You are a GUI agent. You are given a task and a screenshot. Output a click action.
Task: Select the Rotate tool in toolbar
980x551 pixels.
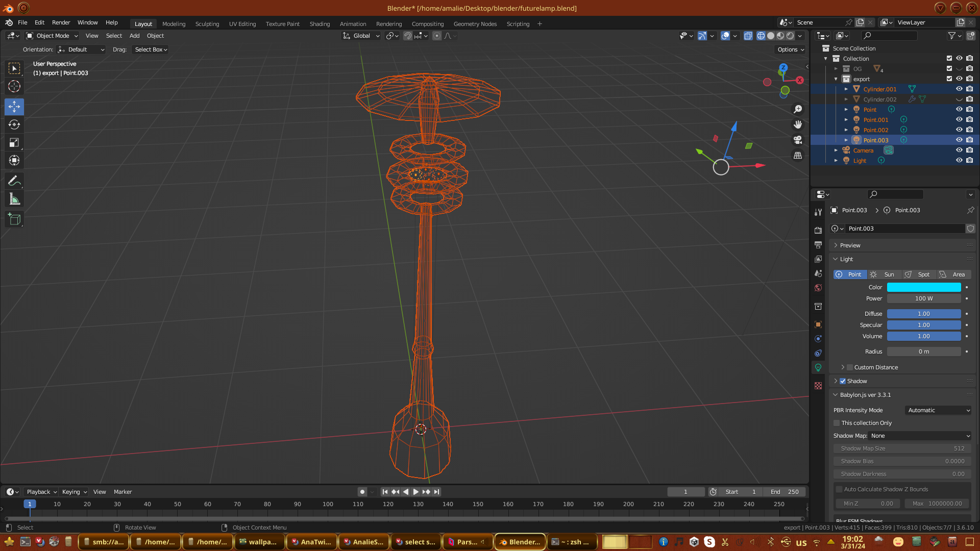click(x=14, y=125)
